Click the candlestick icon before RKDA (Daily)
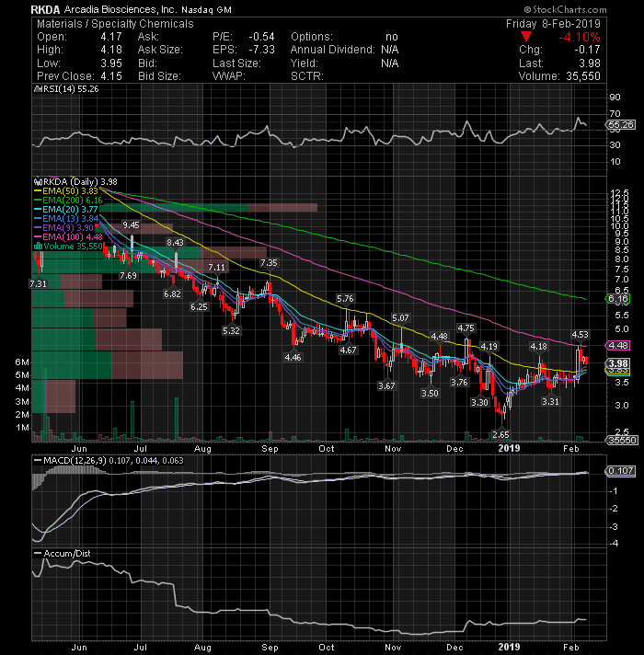This screenshot has width=644, height=655. pyautogui.click(x=38, y=182)
